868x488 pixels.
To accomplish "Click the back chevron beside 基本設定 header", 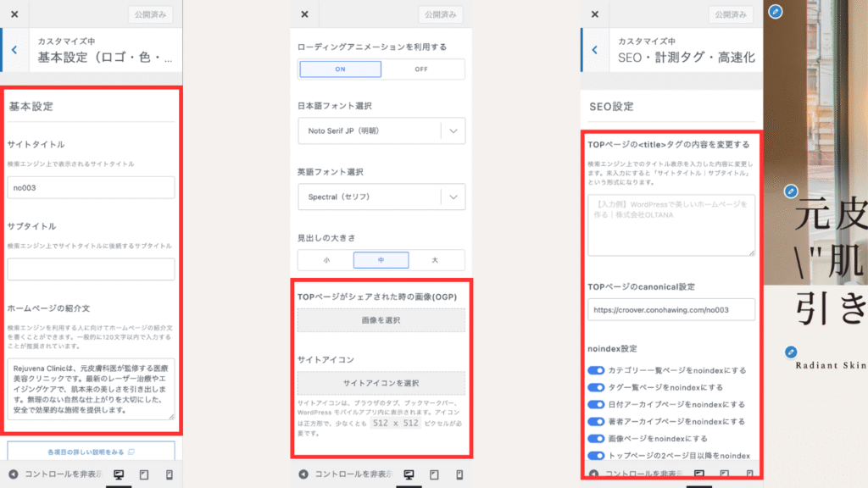I will point(14,50).
